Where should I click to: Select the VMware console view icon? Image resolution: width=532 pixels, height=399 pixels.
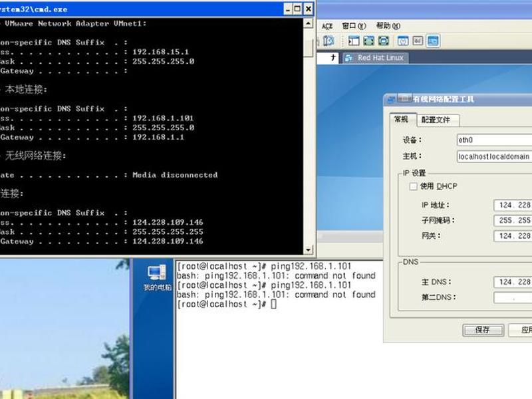[x=433, y=41]
